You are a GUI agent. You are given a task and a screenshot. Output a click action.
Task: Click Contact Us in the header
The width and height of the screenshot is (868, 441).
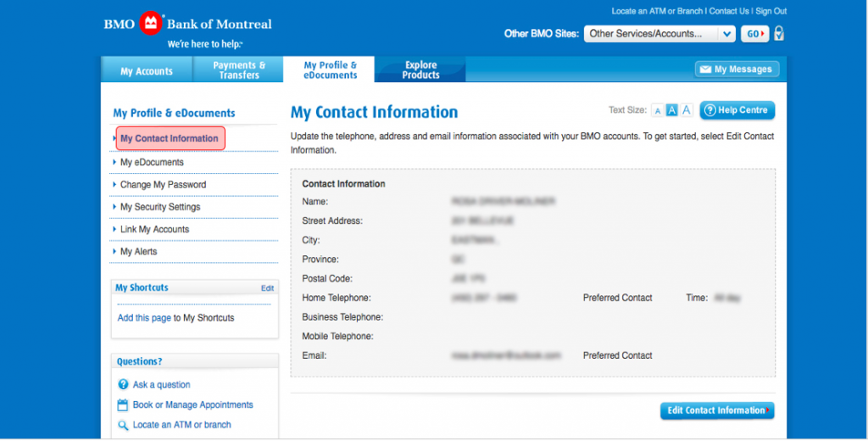[729, 11]
